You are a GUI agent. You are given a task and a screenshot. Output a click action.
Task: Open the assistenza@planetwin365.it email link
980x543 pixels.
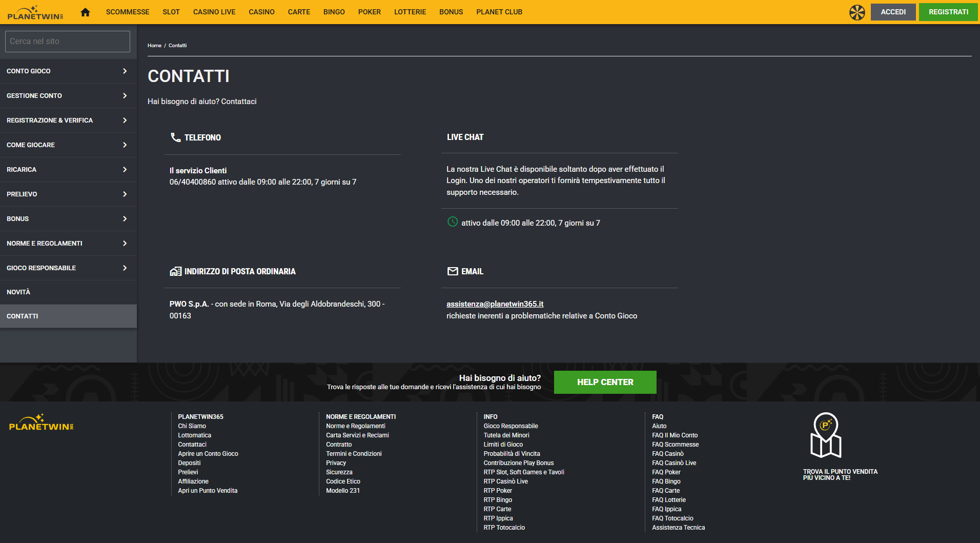click(495, 304)
